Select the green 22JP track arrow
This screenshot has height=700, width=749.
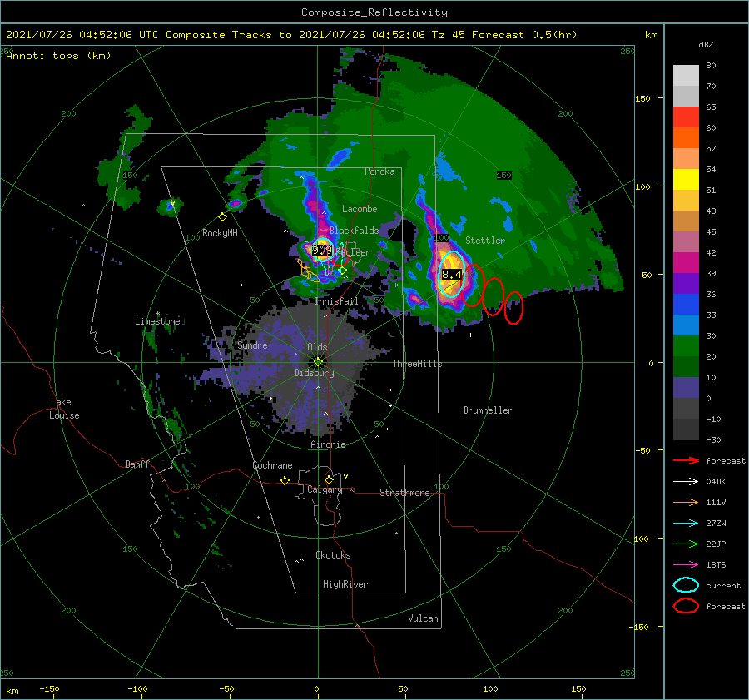[686, 544]
